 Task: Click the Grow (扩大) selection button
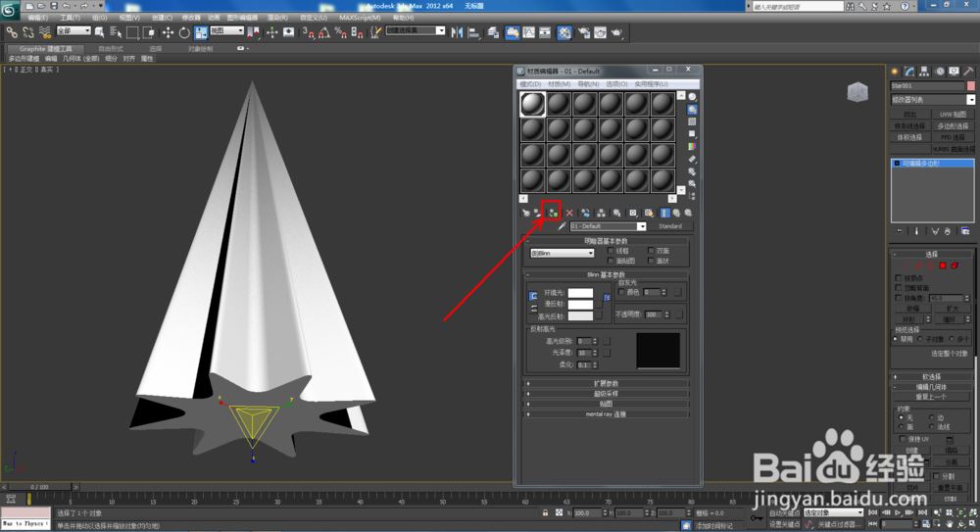(953, 309)
